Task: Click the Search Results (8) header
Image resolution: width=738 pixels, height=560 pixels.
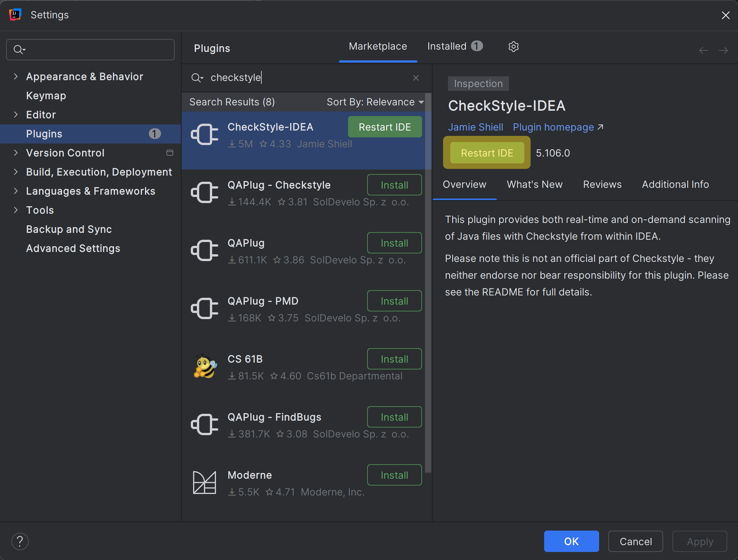Action: point(232,102)
